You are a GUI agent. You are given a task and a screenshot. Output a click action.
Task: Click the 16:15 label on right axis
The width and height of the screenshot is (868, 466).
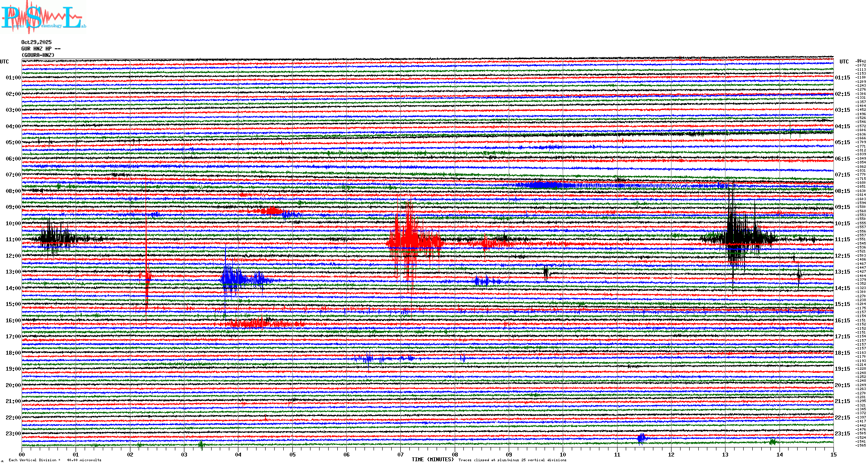[842, 321]
